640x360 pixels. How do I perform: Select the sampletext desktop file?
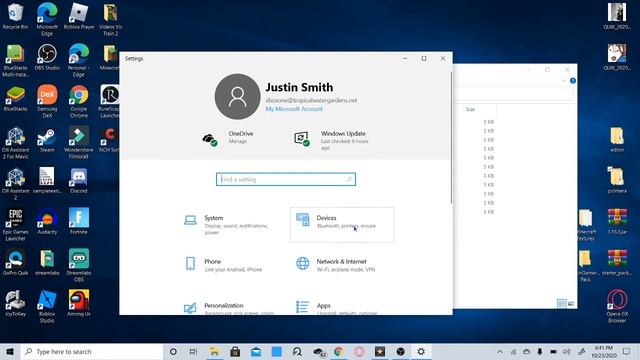point(47,180)
